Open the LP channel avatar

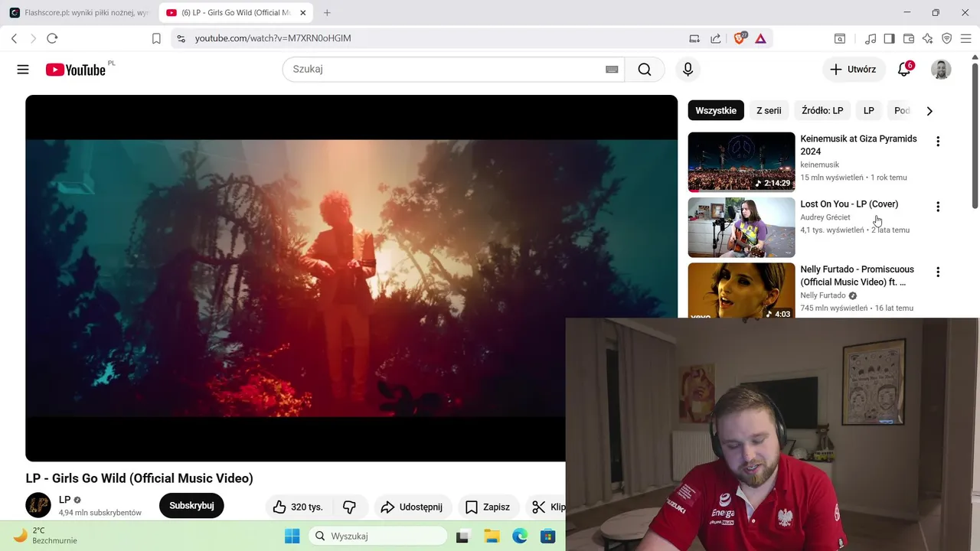point(38,505)
